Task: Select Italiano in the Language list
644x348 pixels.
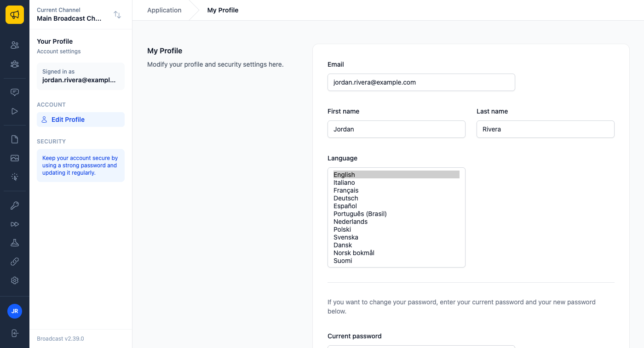Action: coord(397,183)
